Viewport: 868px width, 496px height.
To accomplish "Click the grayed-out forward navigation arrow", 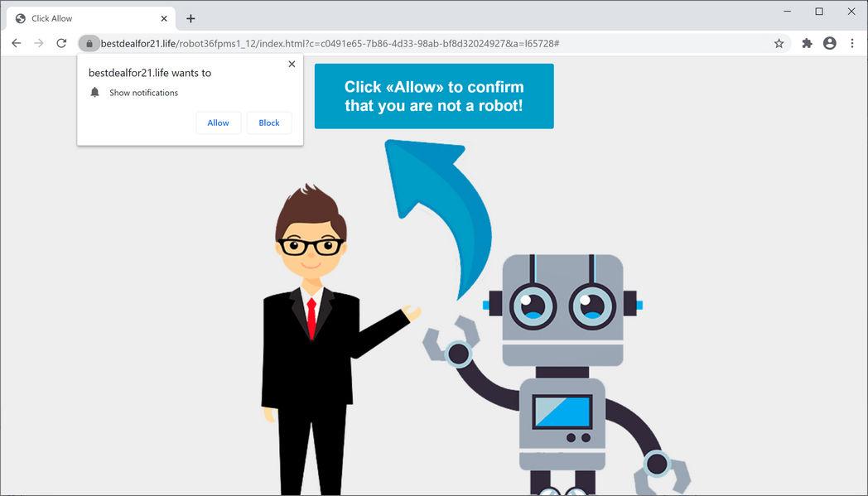I will (x=38, y=43).
